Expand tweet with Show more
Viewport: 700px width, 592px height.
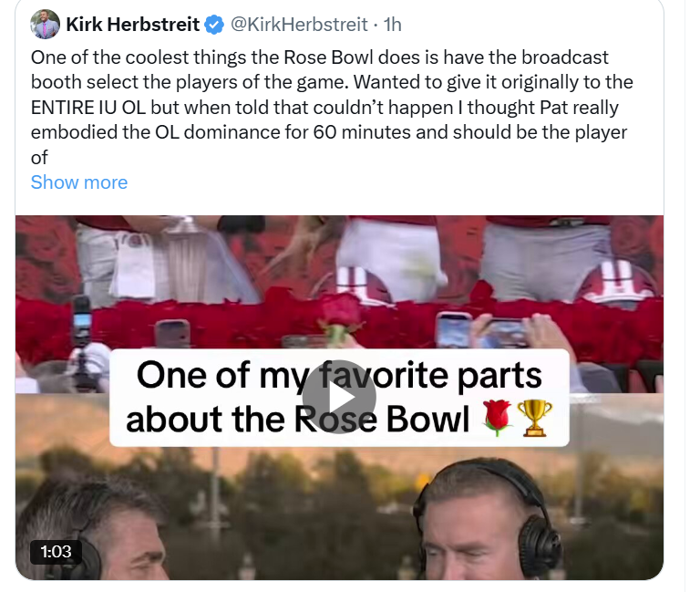[x=79, y=182]
